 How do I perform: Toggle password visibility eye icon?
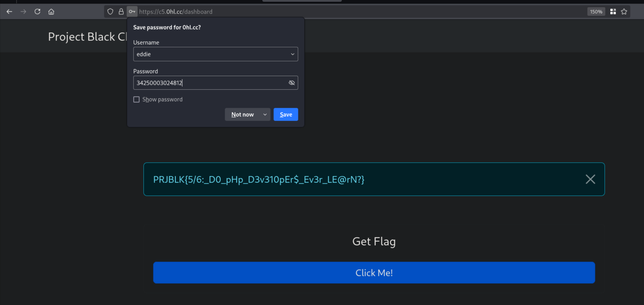pyautogui.click(x=291, y=83)
